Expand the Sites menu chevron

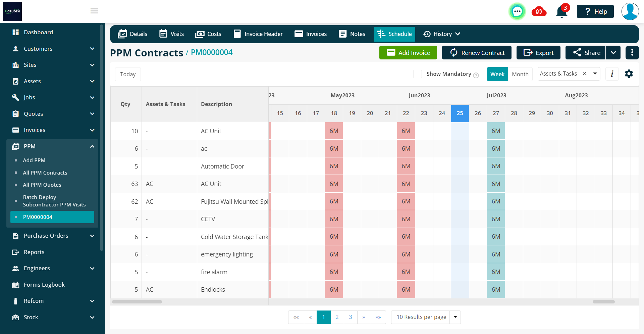pyautogui.click(x=92, y=65)
